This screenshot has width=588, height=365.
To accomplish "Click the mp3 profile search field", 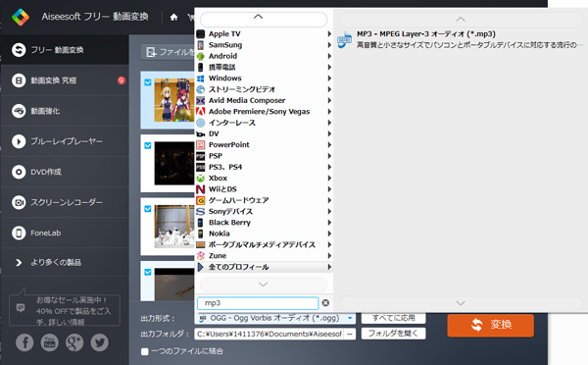I will [258, 303].
